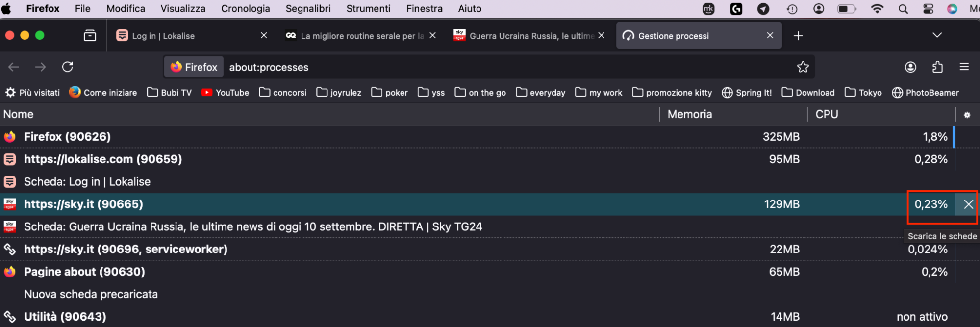
Task: Select the Gestione processi tab
Action: [699, 36]
